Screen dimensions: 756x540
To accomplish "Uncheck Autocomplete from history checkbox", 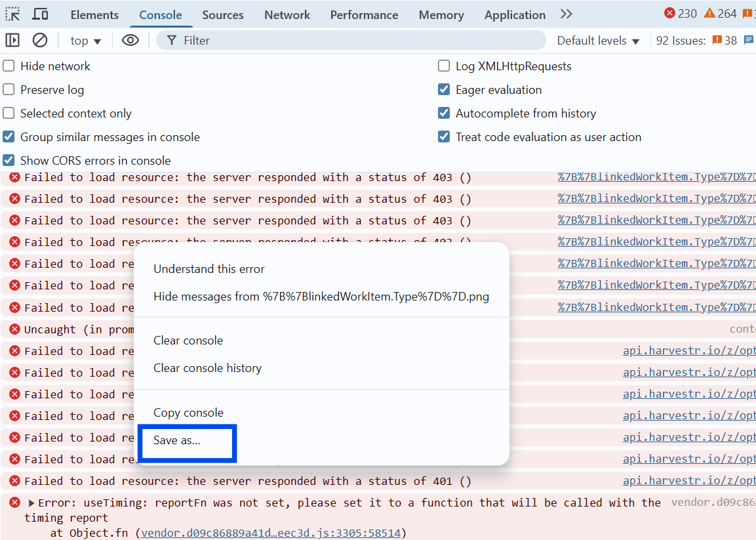I will point(444,113).
